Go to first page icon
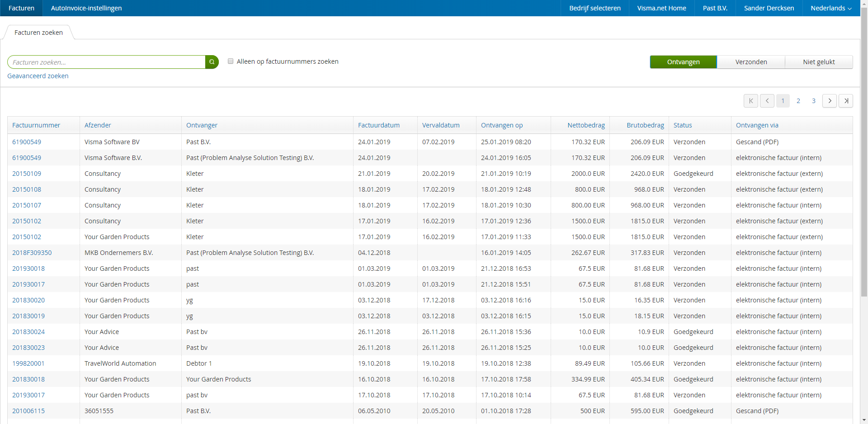Viewport: 868px width, 424px height. pos(751,101)
